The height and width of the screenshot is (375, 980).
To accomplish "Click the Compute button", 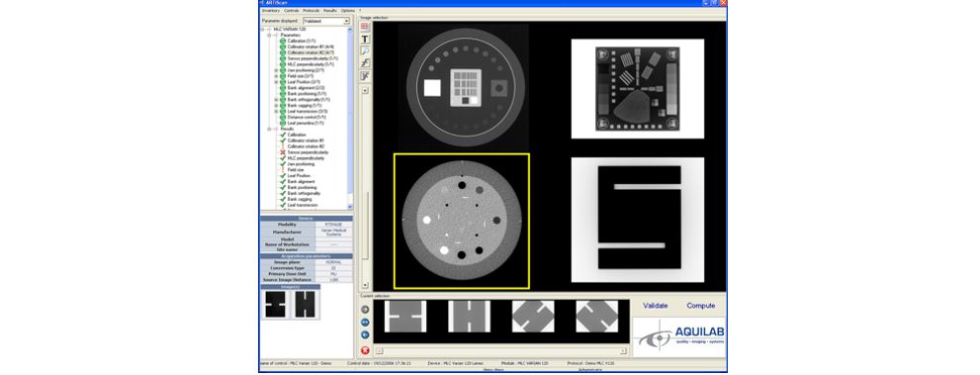I will click(x=700, y=306).
